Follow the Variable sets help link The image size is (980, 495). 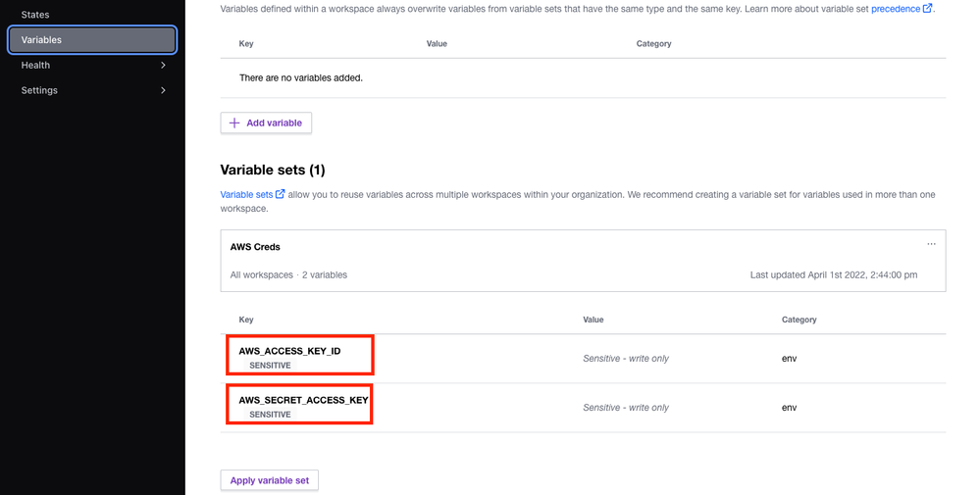246,195
